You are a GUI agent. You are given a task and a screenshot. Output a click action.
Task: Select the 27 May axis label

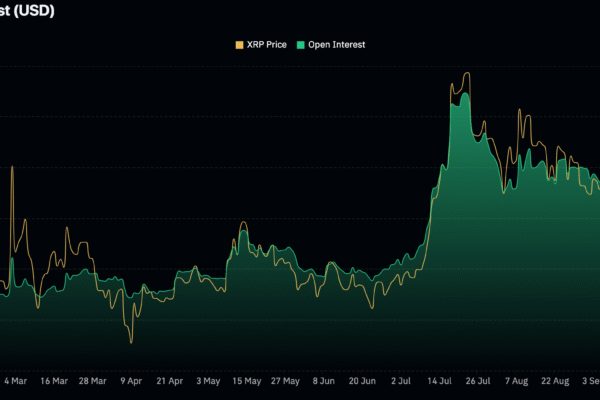(x=285, y=381)
